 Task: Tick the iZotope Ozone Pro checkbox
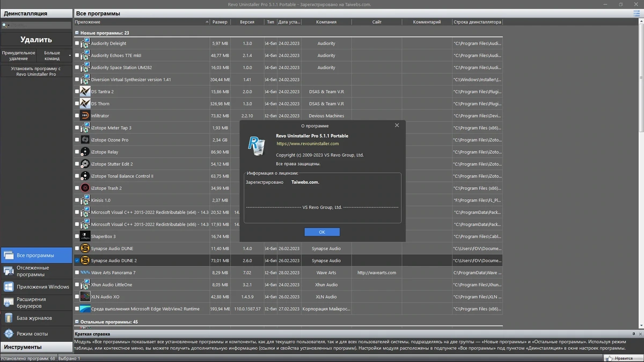(77, 140)
